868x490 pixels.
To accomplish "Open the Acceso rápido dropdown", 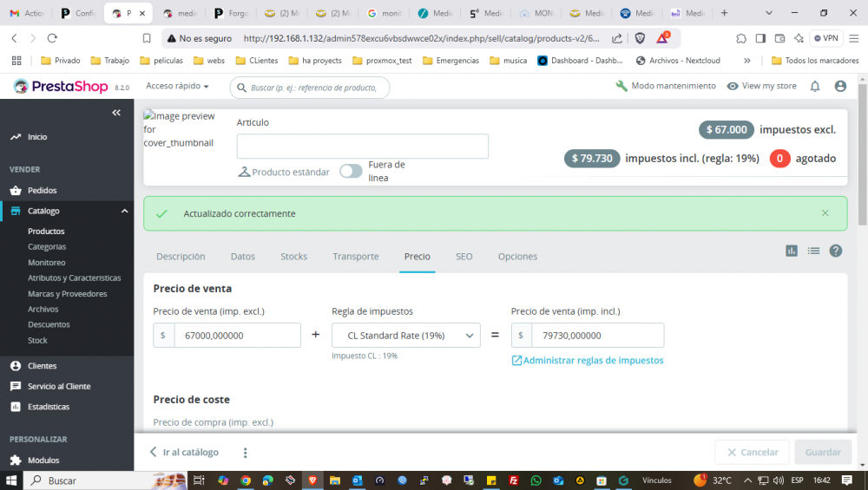I will point(177,86).
